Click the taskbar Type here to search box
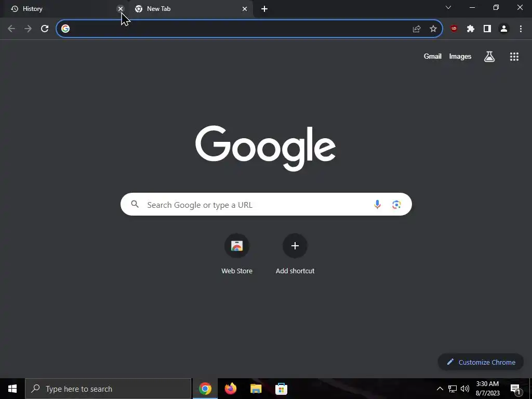This screenshot has height=399, width=532. [x=108, y=389]
